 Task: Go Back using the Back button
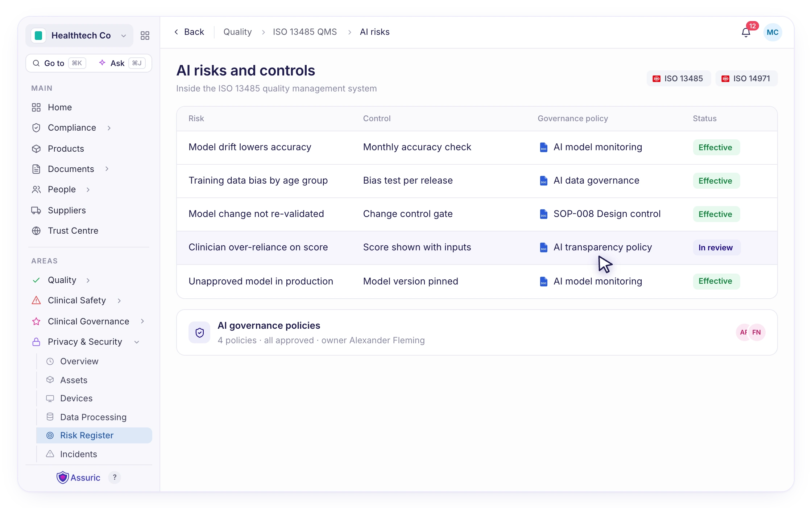tap(189, 32)
